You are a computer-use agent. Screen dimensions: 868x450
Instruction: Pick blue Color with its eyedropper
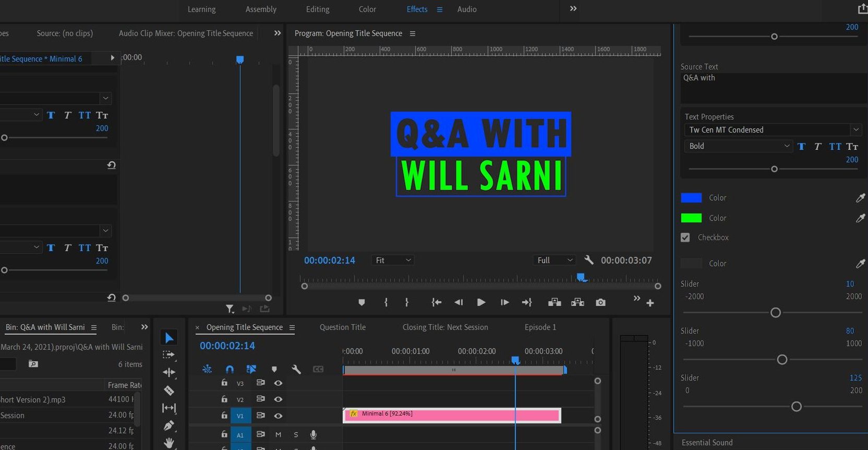coord(860,198)
